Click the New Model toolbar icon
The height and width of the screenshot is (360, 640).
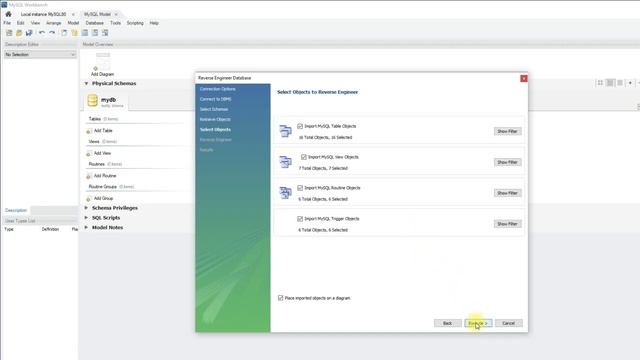coord(9,33)
